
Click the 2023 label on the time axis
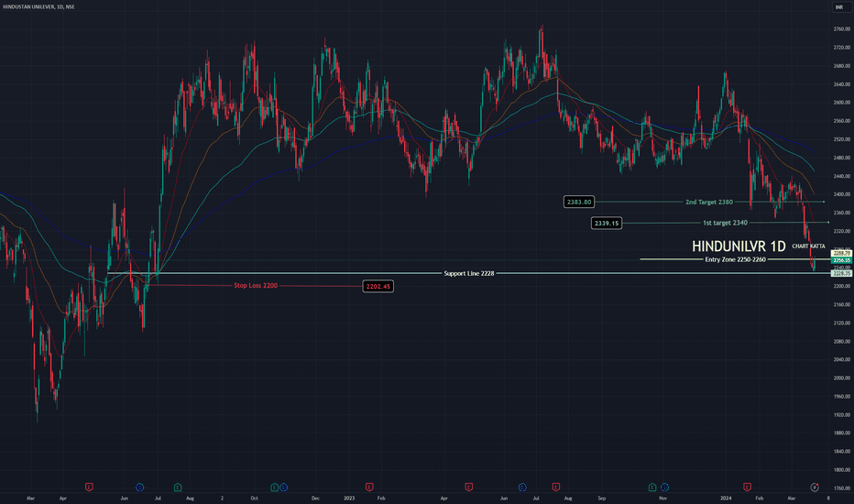pyautogui.click(x=349, y=498)
